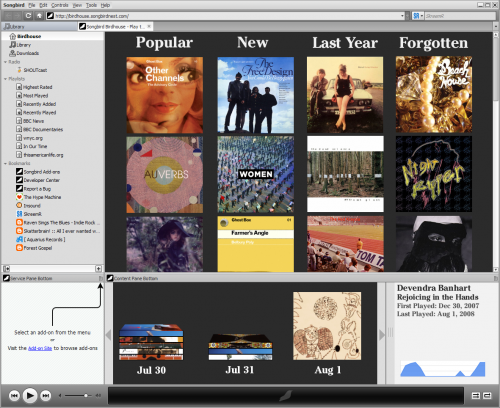
Task: Go to the previous track
Action: coord(14,396)
